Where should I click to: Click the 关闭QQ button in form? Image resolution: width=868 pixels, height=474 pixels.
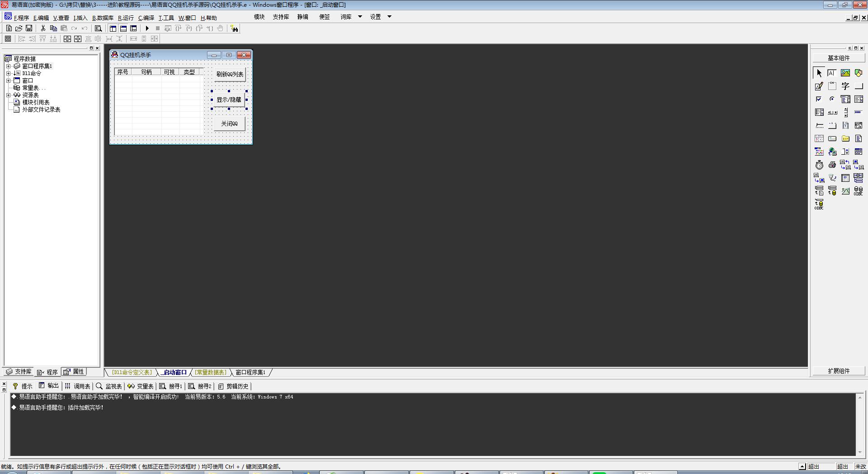229,123
